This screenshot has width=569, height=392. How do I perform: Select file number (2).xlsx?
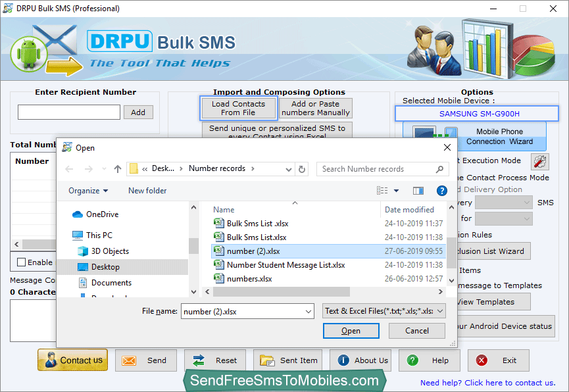(x=328, y=251)
